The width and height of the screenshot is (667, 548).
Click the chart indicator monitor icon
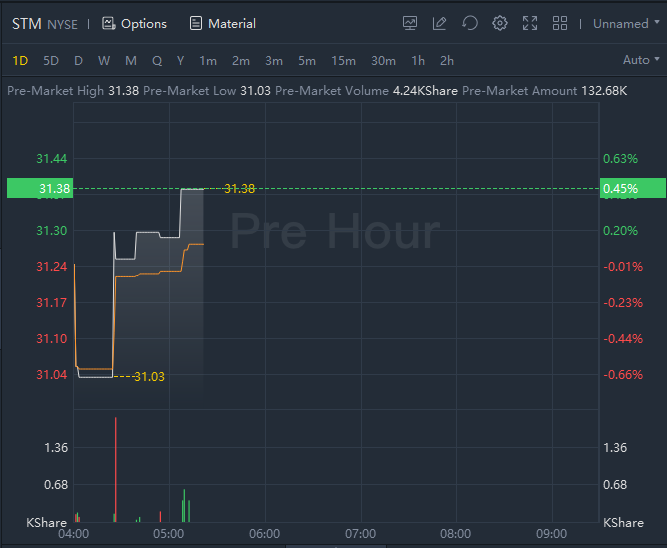(x=410, y=23)
